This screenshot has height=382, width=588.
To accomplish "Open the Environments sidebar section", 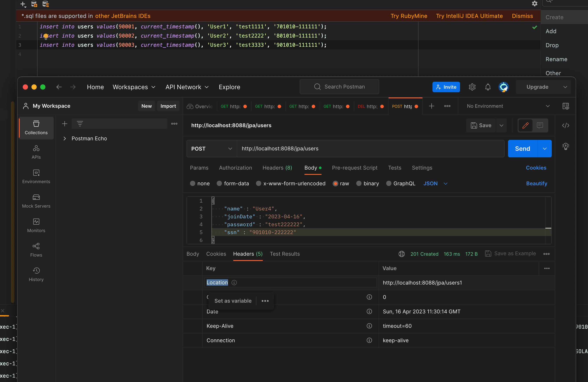I will point(36,177).
